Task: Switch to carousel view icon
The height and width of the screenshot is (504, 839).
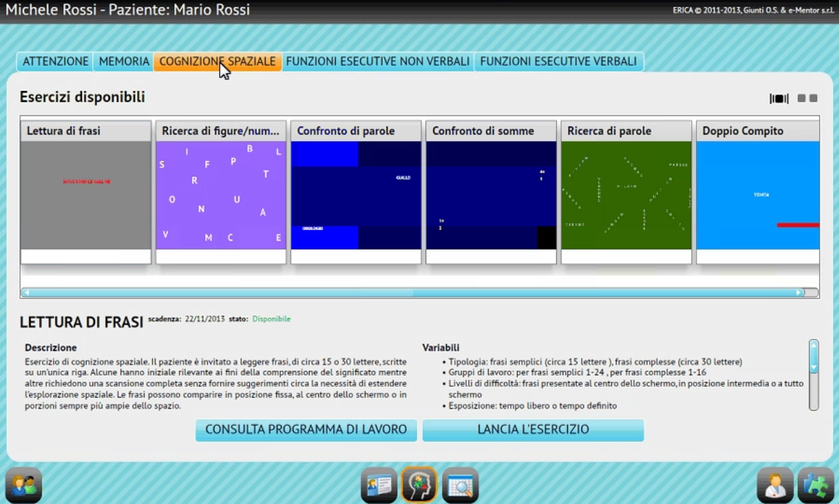Action: [778, 99]
